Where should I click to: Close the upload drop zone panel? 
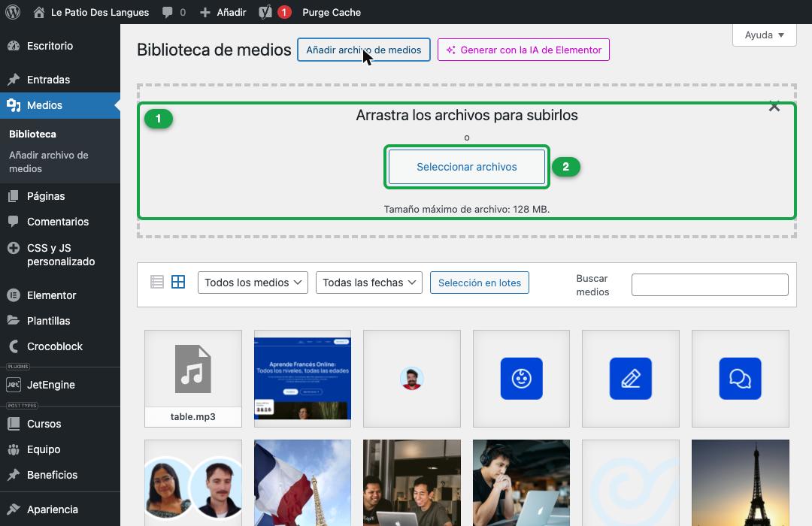[x=774, y=106]
